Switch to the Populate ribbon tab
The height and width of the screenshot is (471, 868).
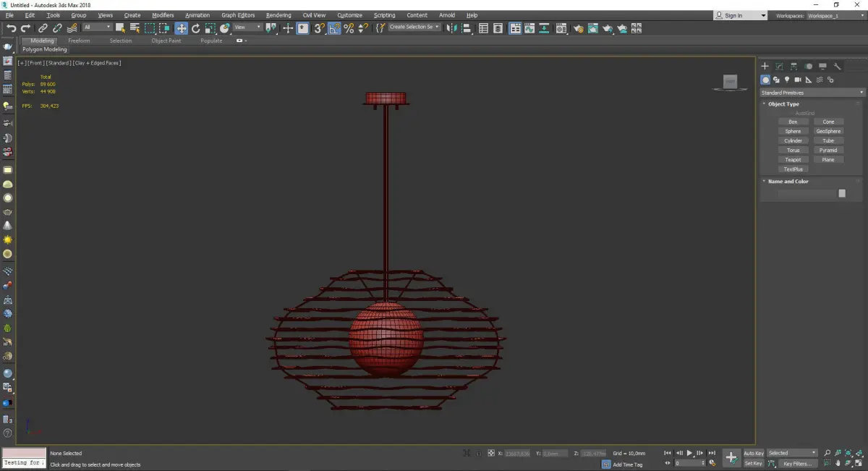pos(211,41)
